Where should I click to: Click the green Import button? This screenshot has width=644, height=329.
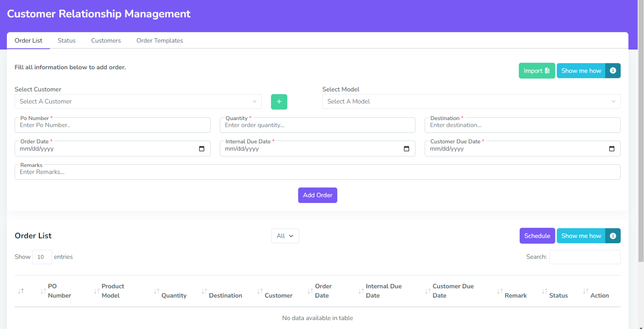tap(537, 71)
